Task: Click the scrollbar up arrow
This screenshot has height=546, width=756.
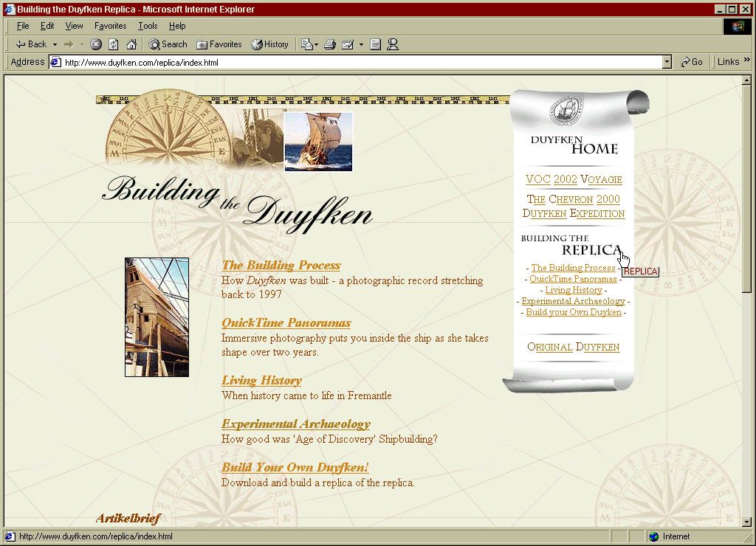Action: [746, 80]
